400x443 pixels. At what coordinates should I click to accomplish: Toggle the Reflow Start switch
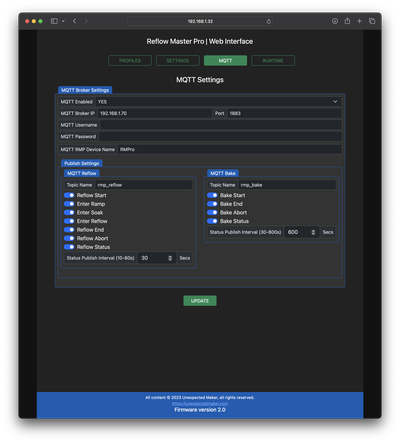pyautogui.click(x=69, y=195)
